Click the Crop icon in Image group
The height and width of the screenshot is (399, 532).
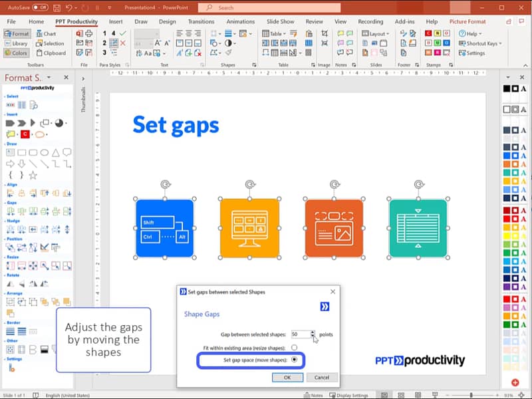pos(325,33)
